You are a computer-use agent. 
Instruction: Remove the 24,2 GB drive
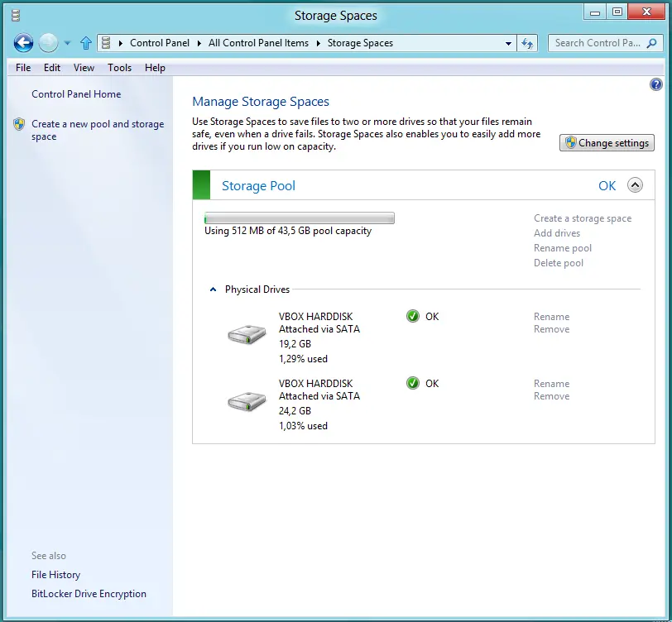tap(551, 396)
